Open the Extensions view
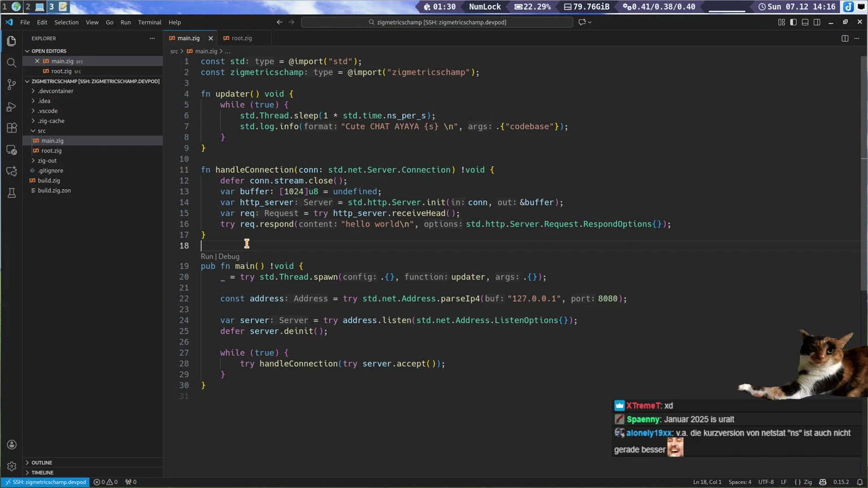 pyautogui.click(x=11, y=128)
